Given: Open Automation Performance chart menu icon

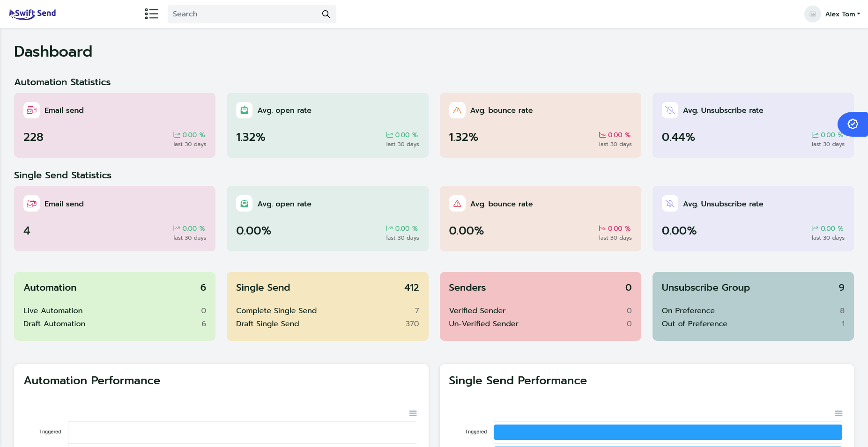Looking at the screenshot, I should point(413,413).
